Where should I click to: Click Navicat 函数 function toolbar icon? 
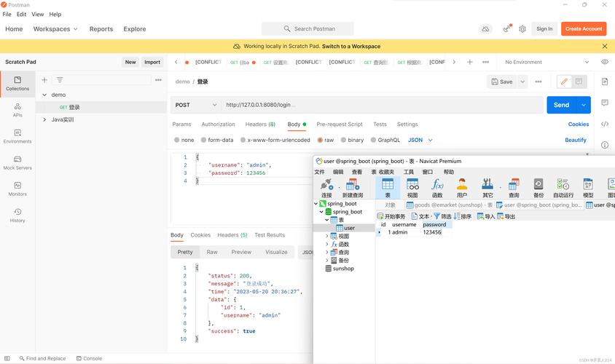[437, 188]
